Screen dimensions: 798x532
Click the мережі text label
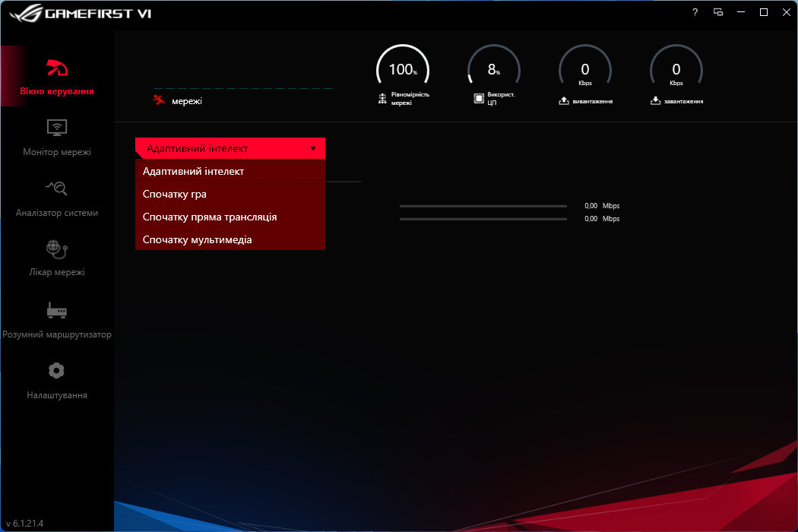point(187,101)
